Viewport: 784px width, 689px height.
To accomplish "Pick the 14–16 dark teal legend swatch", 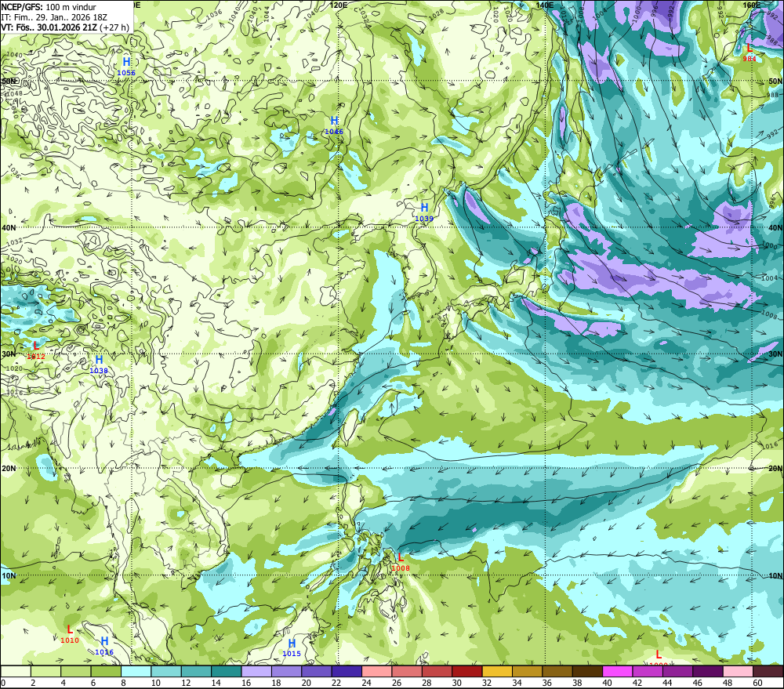I will (227, 671).
